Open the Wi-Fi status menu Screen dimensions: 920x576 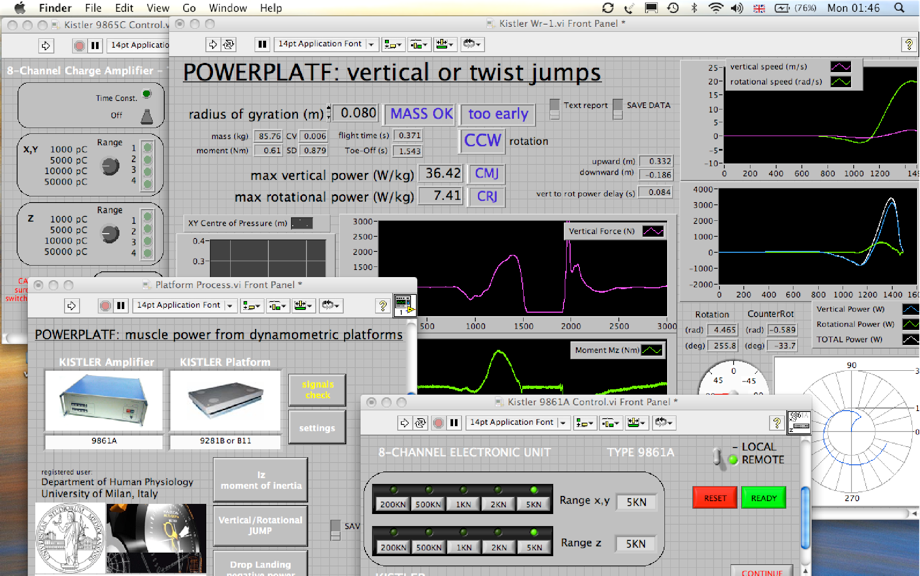point(715,8)
